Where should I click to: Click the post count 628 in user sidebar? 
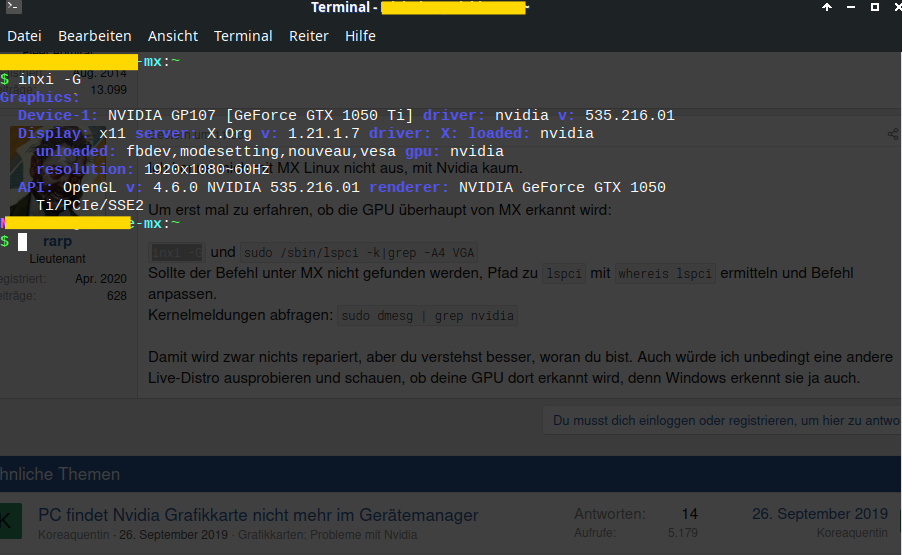[x=117, y=296]
